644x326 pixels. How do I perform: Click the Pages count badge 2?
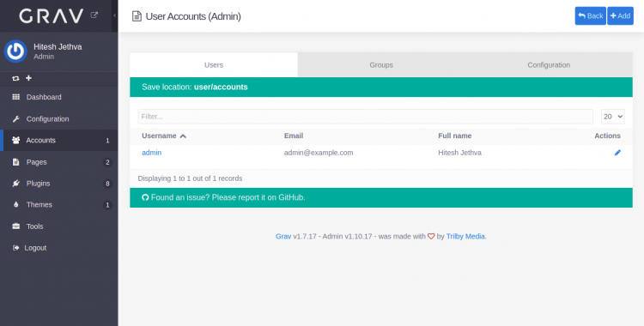[x=107, y=162]
